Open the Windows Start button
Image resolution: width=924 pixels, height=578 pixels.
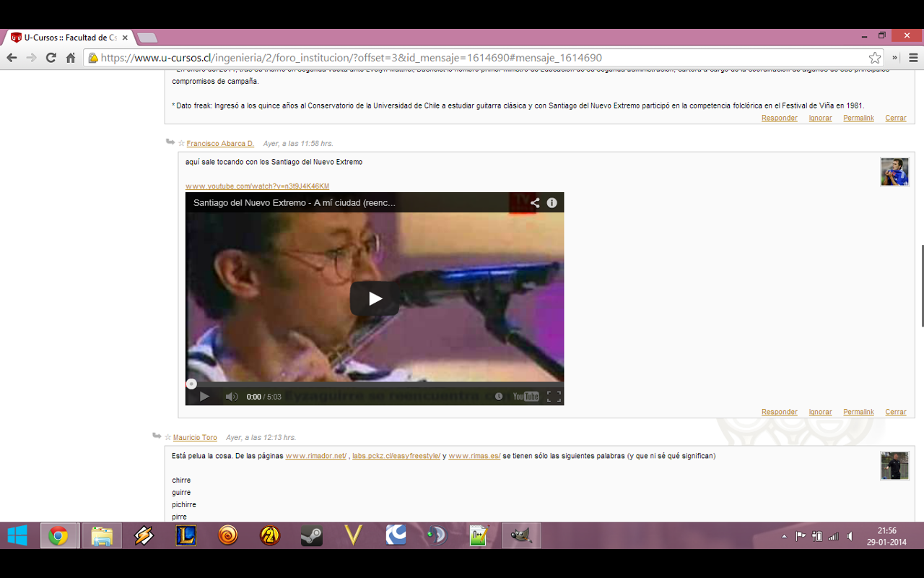pyautogui.click(x=17, y=535)
